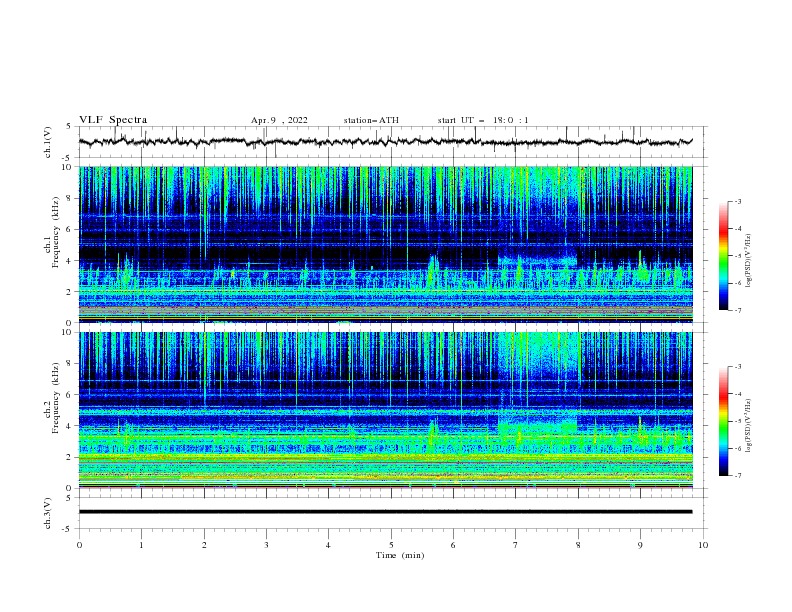Click the ch.1 Frequency (kHz) axis label
The width and height of the screenshot is (792, 612).
coord(51,232)
